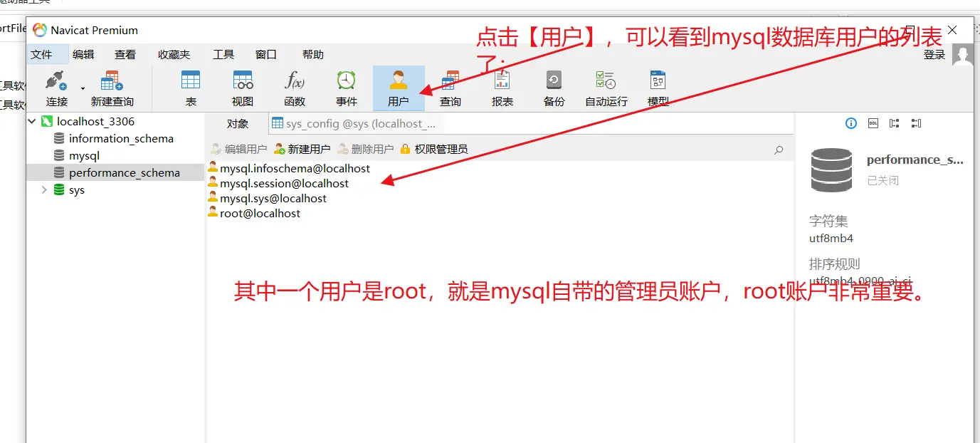This screenshot has height=443, width=980.
Task: Open the Report toolbar icon
Action: point(502,88)
